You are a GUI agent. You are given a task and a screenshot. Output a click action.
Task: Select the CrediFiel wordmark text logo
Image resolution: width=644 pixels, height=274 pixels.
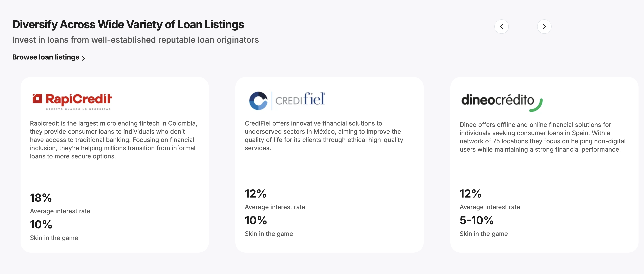(300, 99)
